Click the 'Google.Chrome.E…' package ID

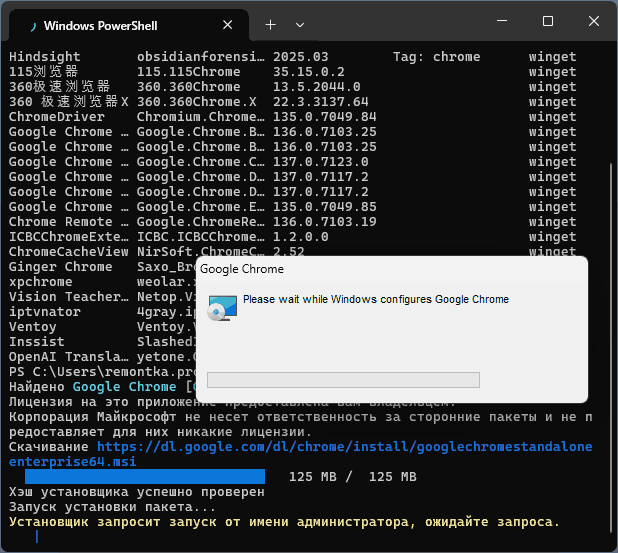click(x=201, y=207)
